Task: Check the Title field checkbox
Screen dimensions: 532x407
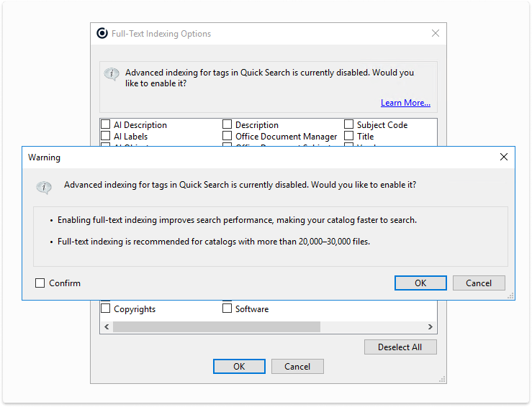Action: coord(349,136)
